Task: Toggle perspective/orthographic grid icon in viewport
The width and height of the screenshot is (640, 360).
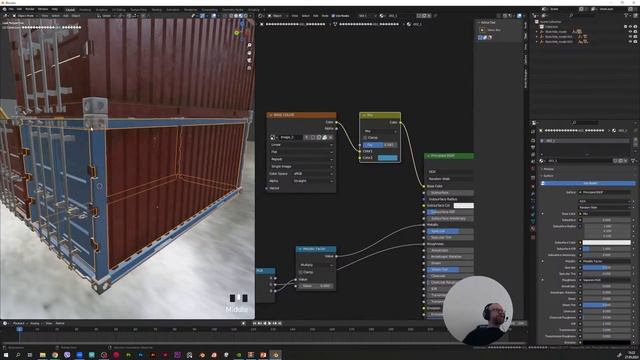Action: tap(249, 68)
